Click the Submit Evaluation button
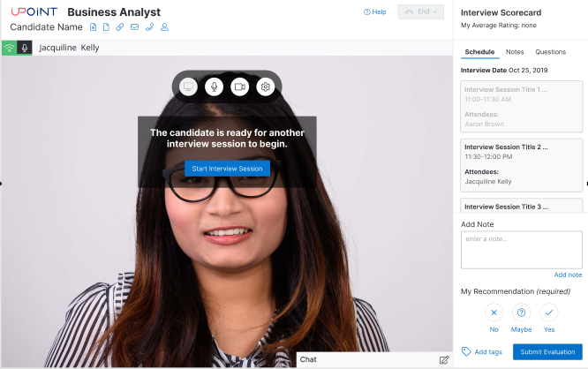588x369 pixels. coord(547,351)
